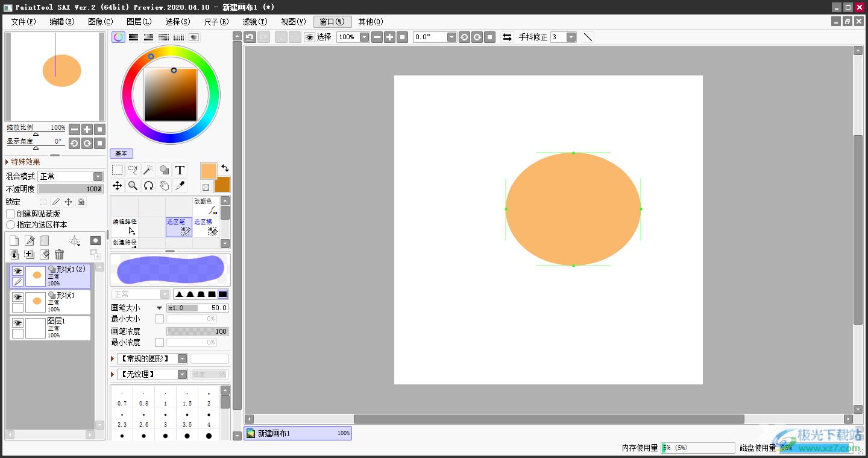Reset canvas rotation in the top toolbar

490,37
